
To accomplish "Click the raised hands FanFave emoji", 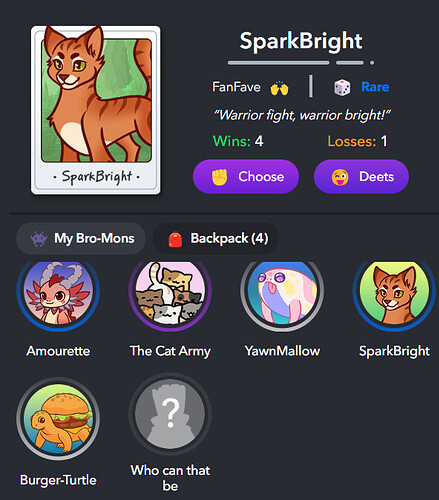I will (279, 88).
